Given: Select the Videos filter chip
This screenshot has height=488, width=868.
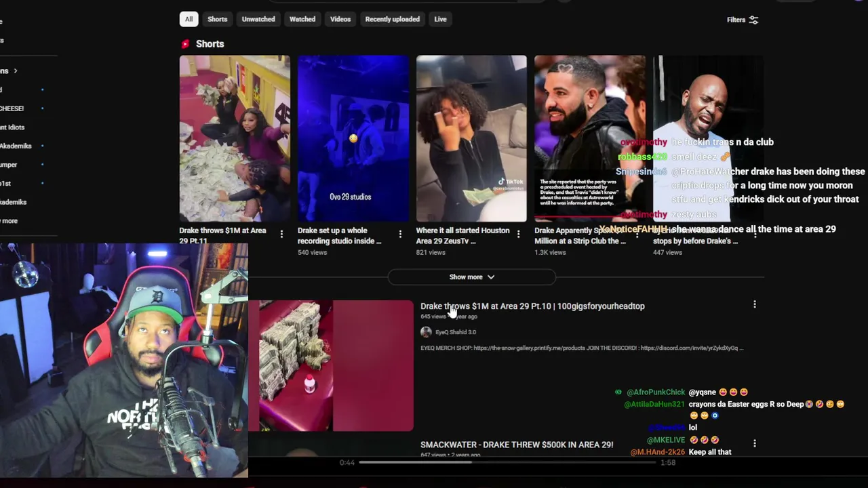Looking at the screenshot, I should tap(340, 19).
